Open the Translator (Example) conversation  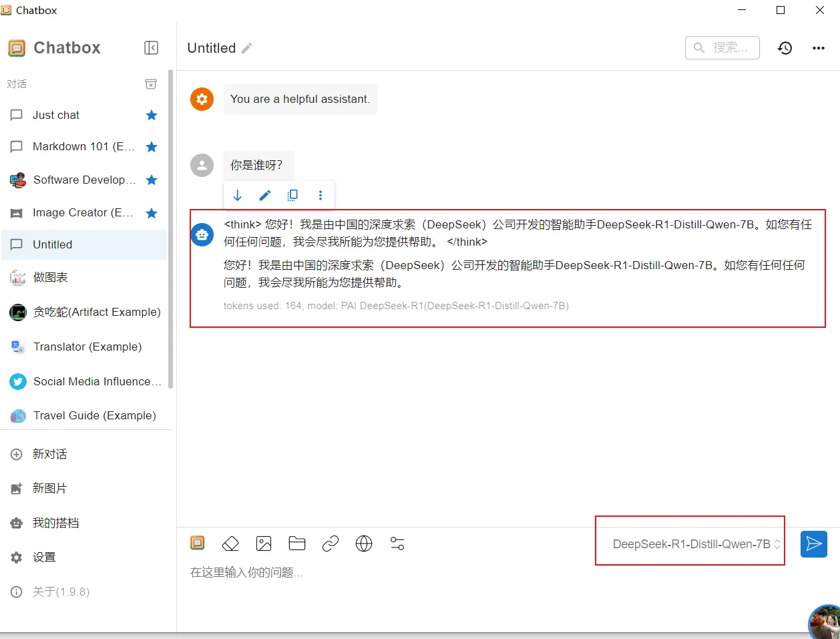84,347
